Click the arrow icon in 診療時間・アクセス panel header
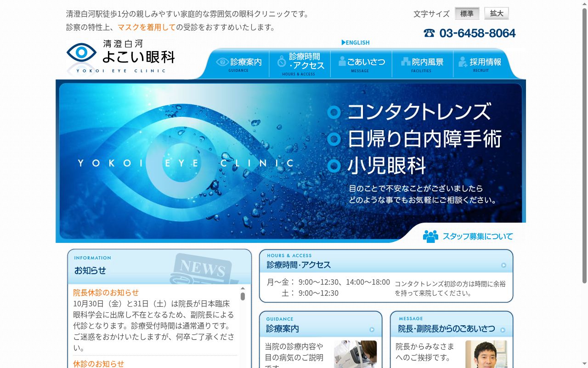Viewport: 588px width, 368px height. point(503,265)
